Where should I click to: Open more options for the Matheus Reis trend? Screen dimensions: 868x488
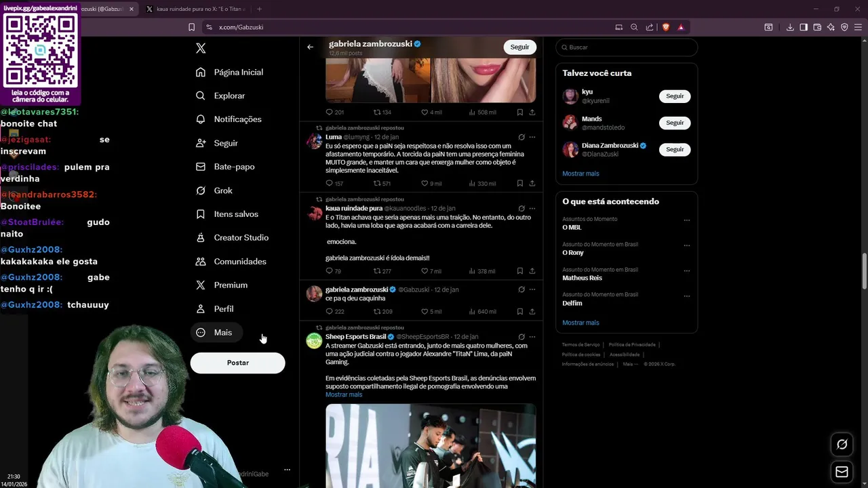pos(687,270)
